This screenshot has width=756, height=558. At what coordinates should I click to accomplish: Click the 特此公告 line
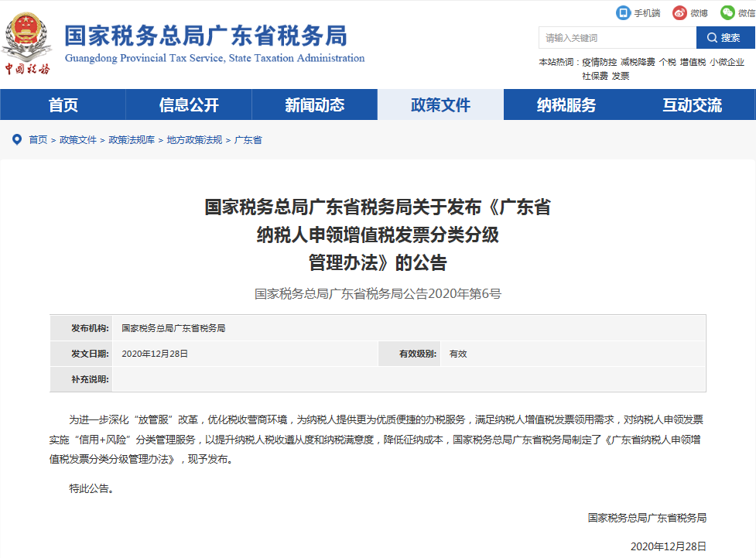tap(91, 488)
